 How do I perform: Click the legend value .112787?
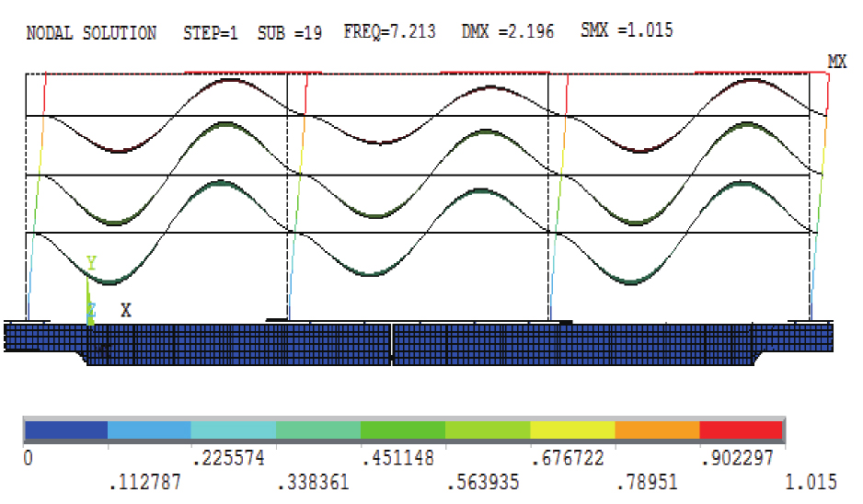pos(144,483)
